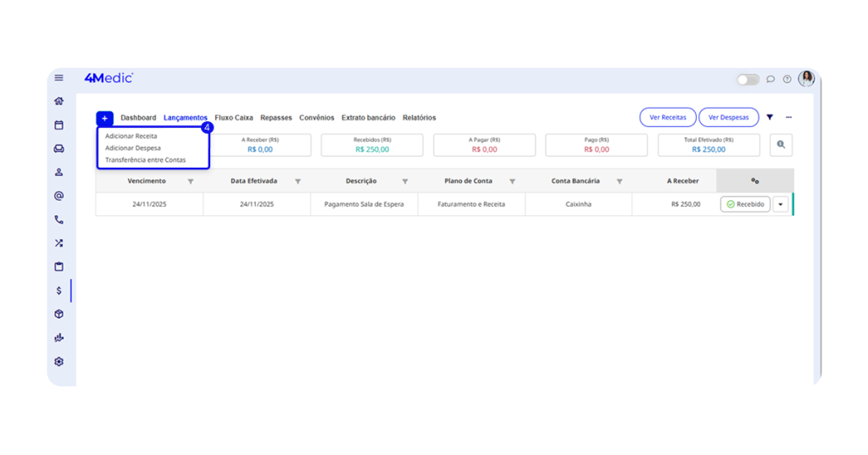This screenshot has width=868, height=455.
Task: Open filter for Vencimento column
Action: tap(191, 181)
